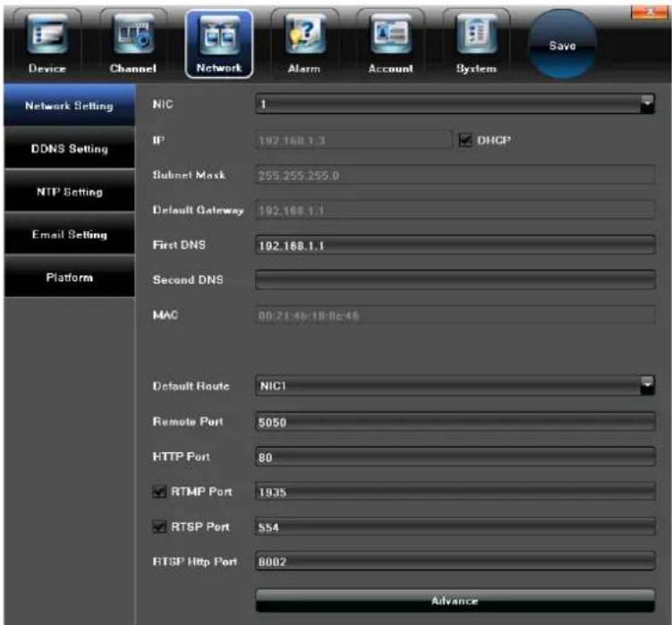
Task: Open Platform page in sidebar
Action: [70, 277]
